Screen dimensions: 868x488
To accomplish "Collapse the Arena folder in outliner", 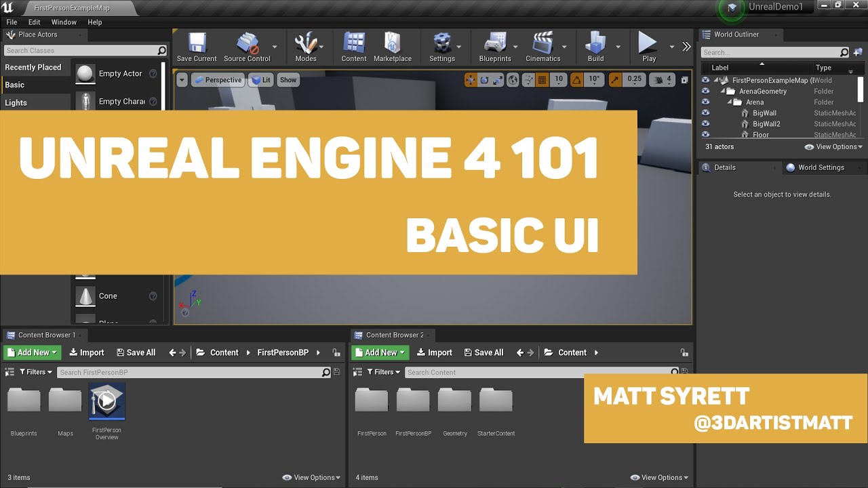I will click(x=730, y=102).
